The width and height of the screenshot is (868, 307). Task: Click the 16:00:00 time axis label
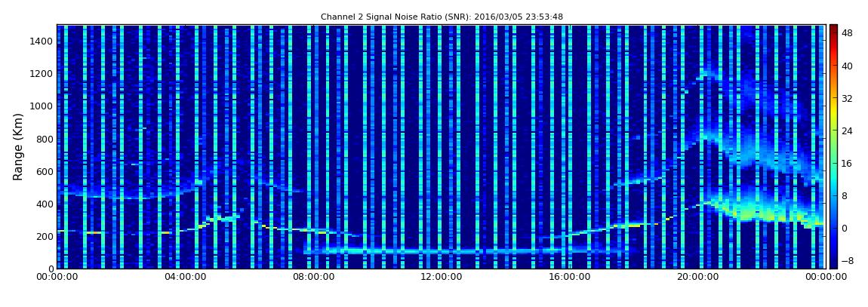569,276
